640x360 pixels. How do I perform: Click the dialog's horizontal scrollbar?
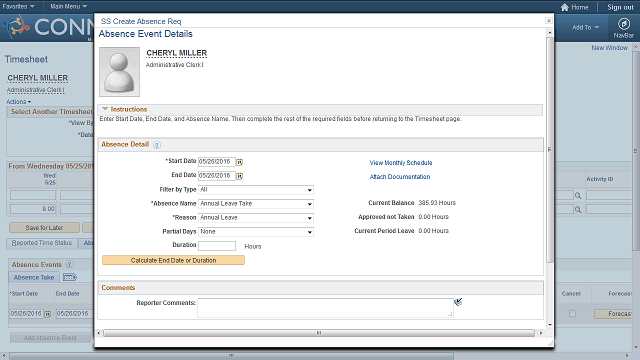click(x=319, y=333)
